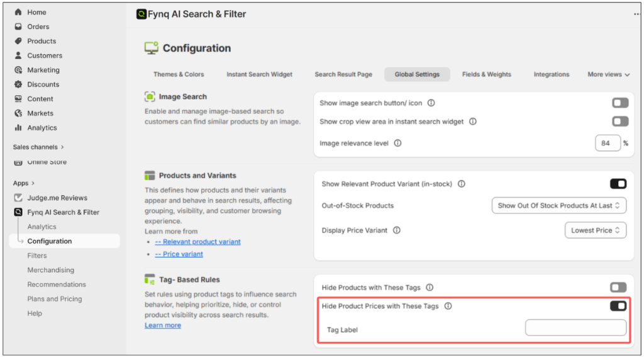
Task: Click info icon beside Hide Products with These Tags
Action: [430, 288]
